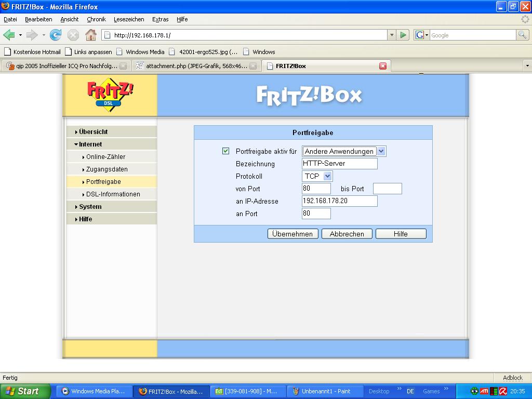Click the ATI tray icon
The image size is (532, 399).
click(x=484, y=391)
